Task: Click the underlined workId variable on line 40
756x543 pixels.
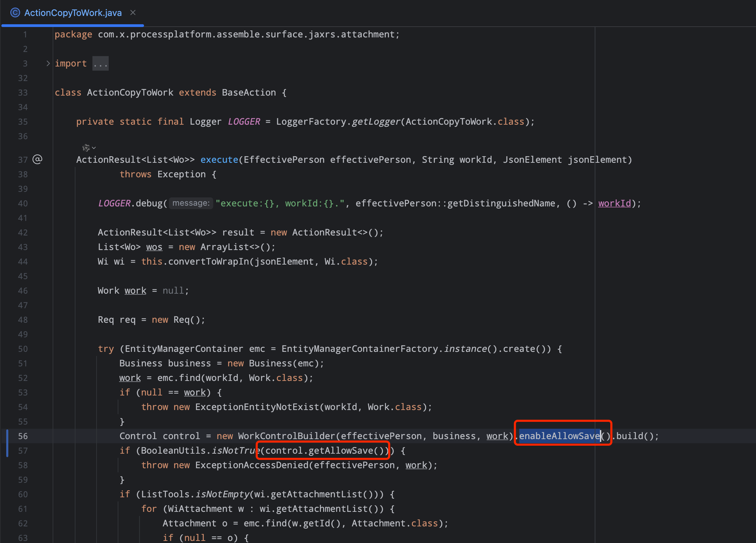Action: coord(614,203)
